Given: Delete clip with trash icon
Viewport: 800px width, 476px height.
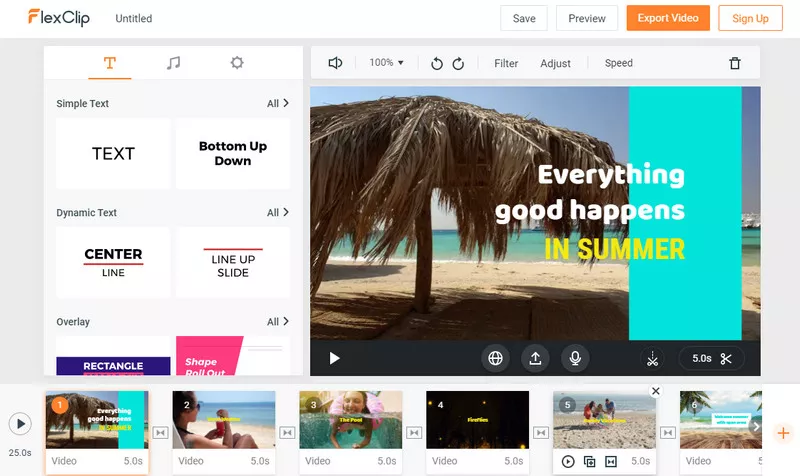Looking at the screenshot, I should pyautogui.click(x=735, y=63).
